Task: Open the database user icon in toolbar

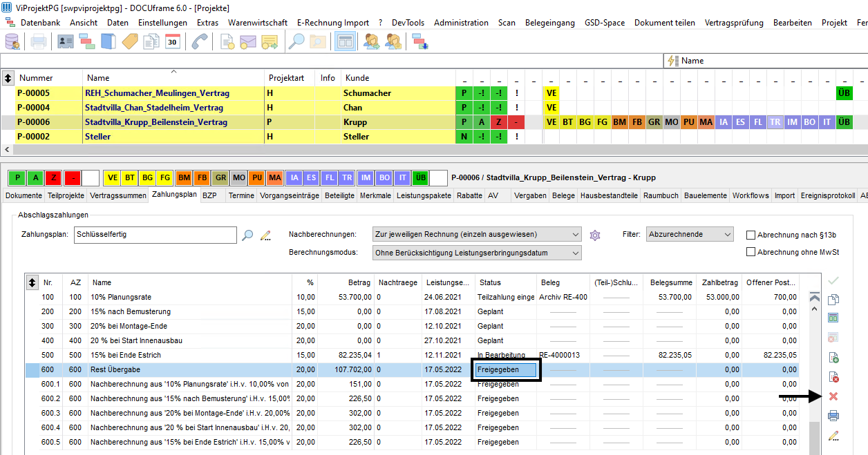Action: (12, 41)
